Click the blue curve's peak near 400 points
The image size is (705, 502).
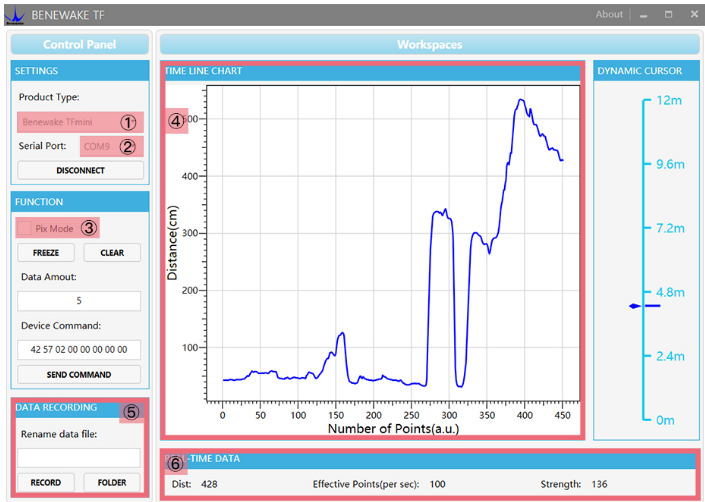(521, 100)
